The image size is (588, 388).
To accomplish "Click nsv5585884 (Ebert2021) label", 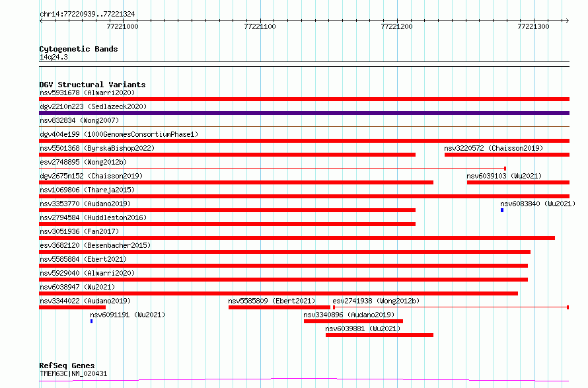I will tap(83, 259).
